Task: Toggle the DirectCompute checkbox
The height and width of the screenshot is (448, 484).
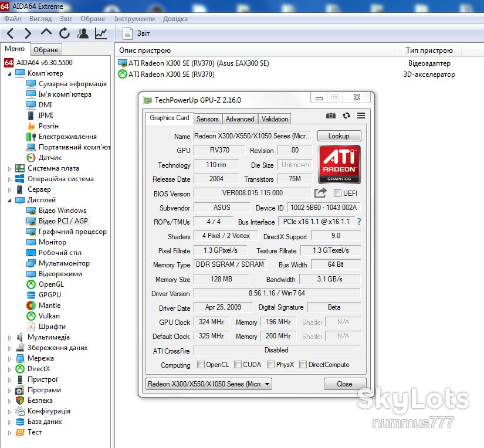Action: tap(303, 364)
